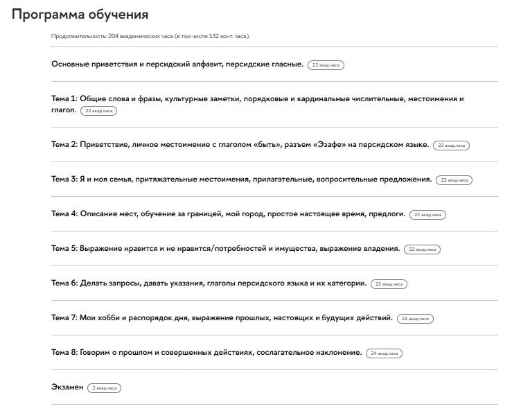Click the hours badge in Тема 3 row

(454, 180)
